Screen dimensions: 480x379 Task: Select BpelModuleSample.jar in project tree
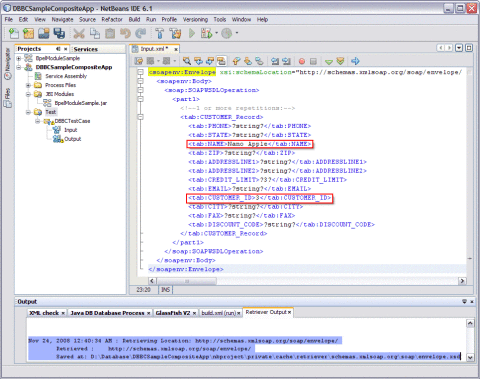click(x=81, y=103)
